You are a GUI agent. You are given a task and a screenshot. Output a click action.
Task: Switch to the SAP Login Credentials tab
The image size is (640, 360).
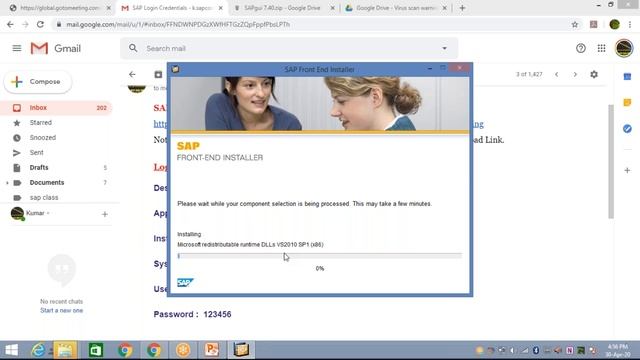click(x=172, y=8)
